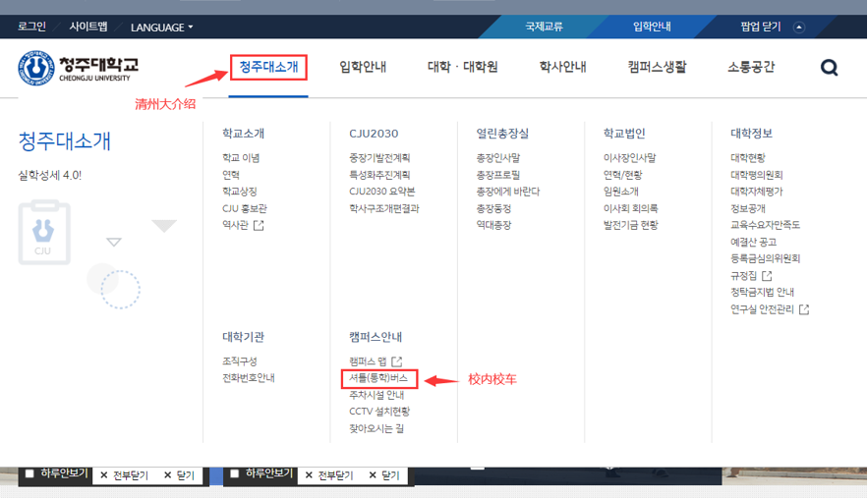Open 총장인사말 link
Screen dimensions: 868x499
click(x=498, y=158)
